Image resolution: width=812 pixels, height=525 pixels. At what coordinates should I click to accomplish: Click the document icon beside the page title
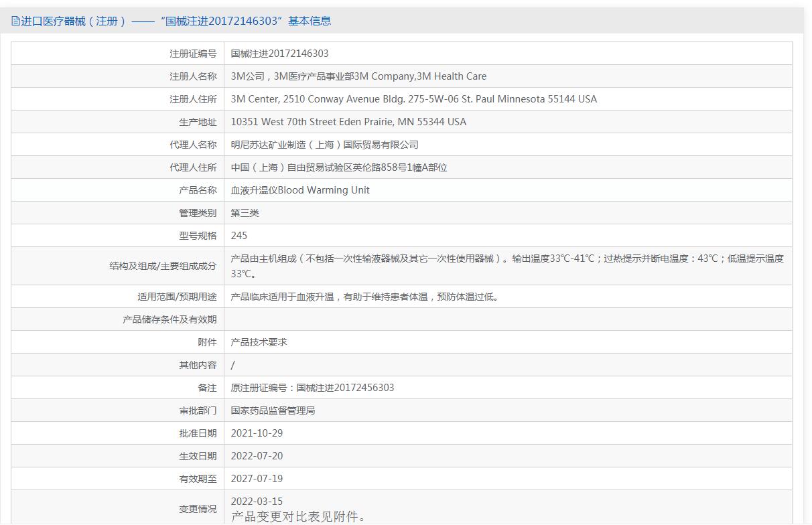point(15,21)
